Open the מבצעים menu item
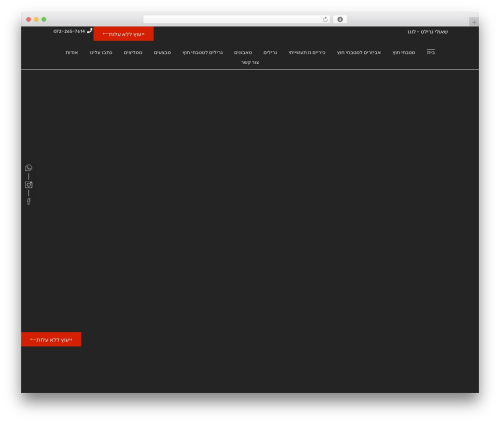Image resolution: width=500 pixels, height=423 pixels. [162, 52]
